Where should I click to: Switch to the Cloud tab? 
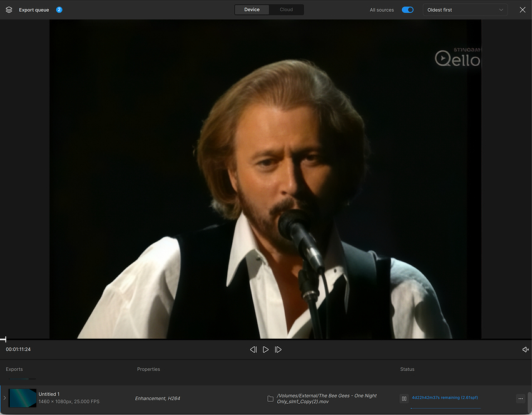point(286,10)
